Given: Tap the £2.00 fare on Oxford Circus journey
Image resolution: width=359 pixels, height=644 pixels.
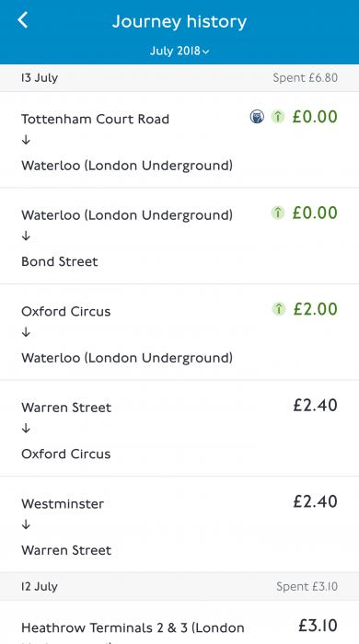Looking at the screenshot, I should (x=315, y=309).
